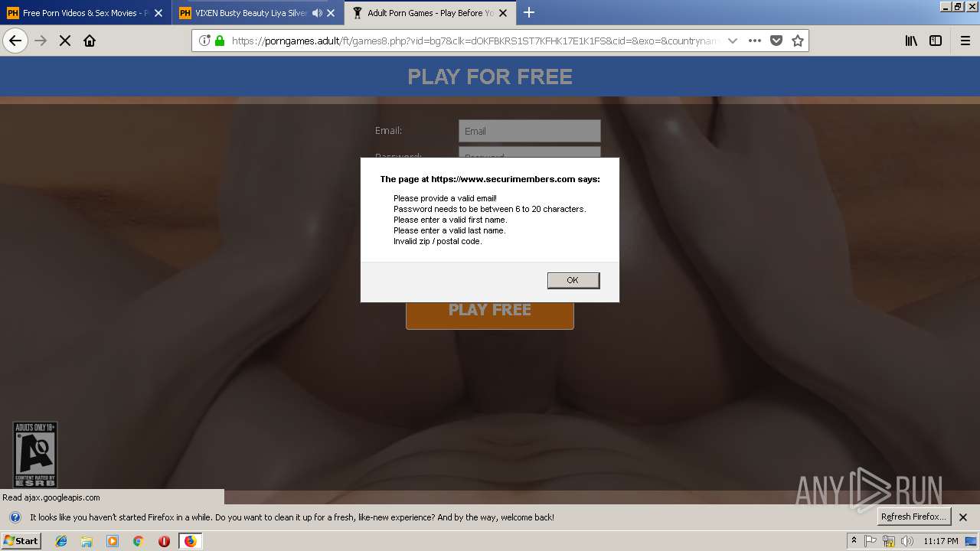Click the dialog title mentioning securimembers.com
This screenshot has width=980, height=551.
tap(490, 179)
